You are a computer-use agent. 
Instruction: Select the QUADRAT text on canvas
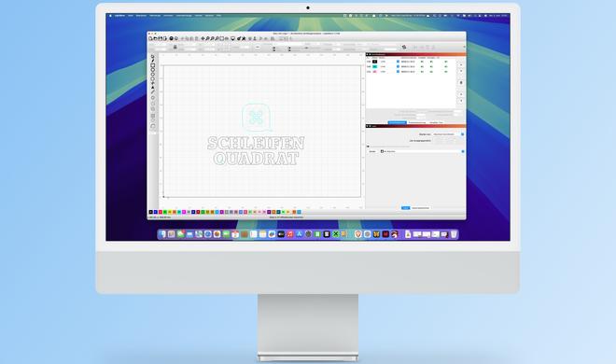tap(256, 159)
